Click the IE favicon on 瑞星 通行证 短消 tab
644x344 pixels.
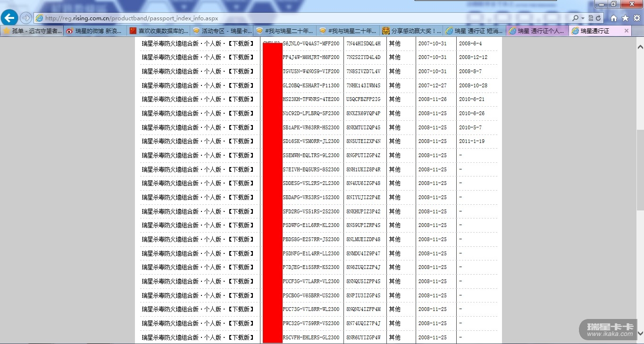point(449,31)
